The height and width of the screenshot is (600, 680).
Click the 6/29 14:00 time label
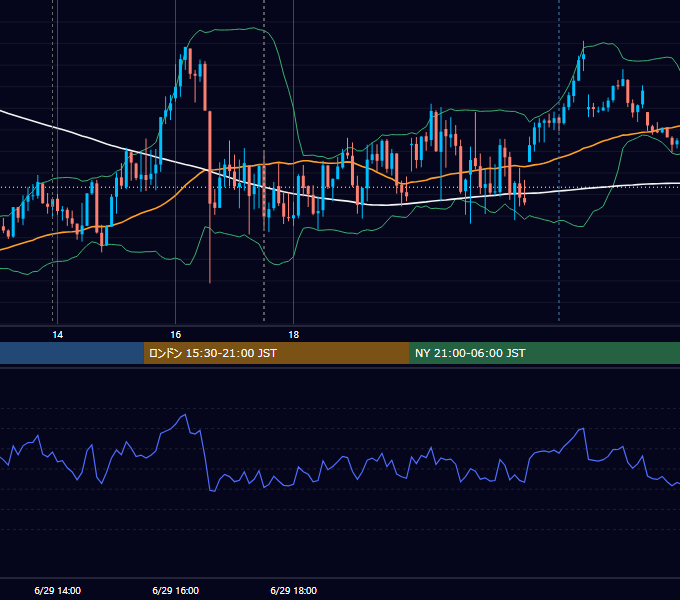pos(58,590)
